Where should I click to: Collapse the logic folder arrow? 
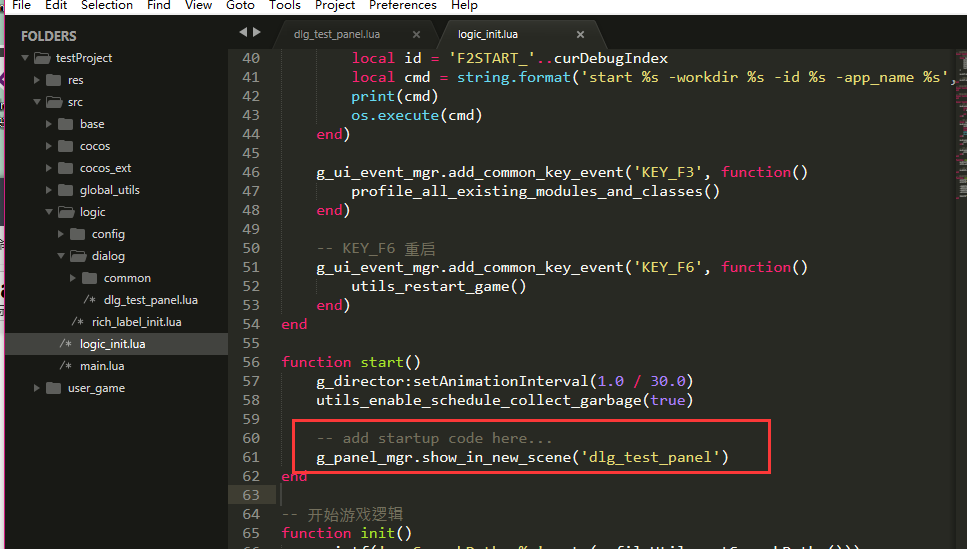(x=49, y=212)
